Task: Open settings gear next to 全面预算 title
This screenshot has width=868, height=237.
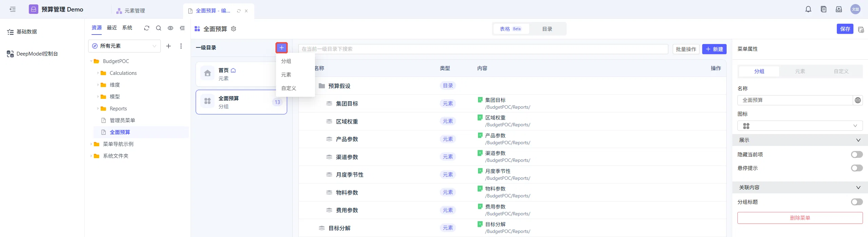Action: pyautogui.click(x=234, y=29)
